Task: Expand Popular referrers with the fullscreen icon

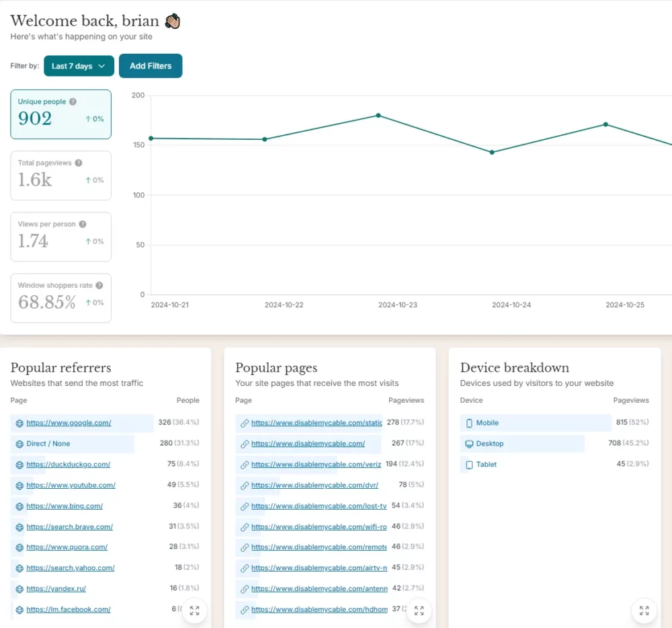Action: click(x=195, y=611)
